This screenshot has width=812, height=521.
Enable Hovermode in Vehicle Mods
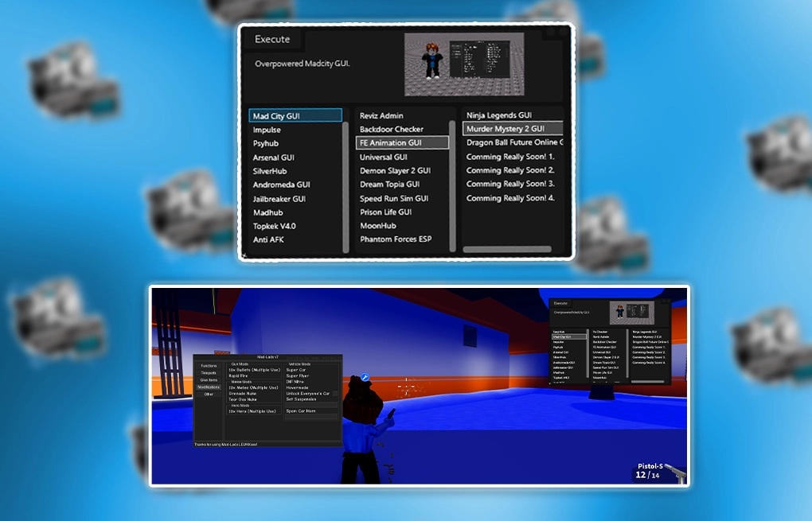(297, 387)
